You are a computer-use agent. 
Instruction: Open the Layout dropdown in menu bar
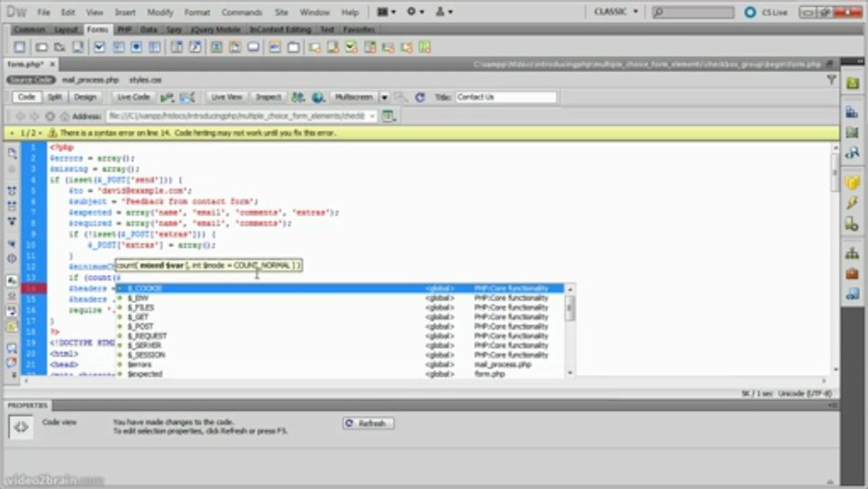pos(385,12)
